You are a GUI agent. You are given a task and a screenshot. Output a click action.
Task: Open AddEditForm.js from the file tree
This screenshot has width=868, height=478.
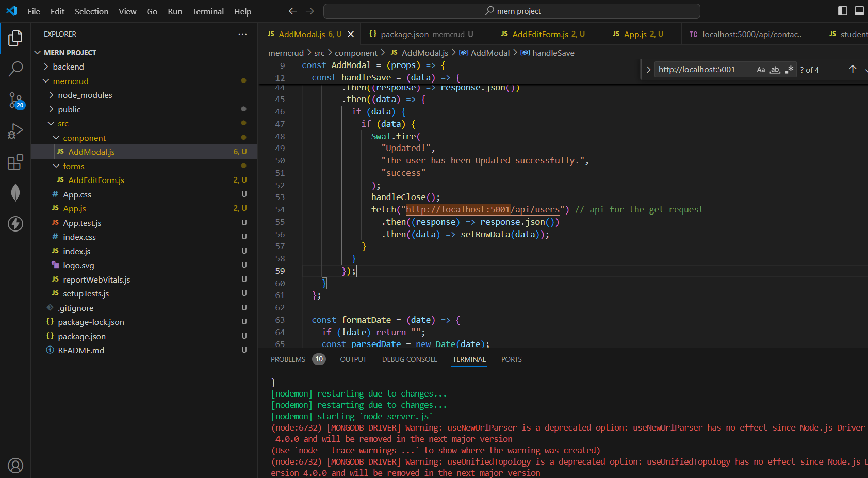click(x=96, y=180)
